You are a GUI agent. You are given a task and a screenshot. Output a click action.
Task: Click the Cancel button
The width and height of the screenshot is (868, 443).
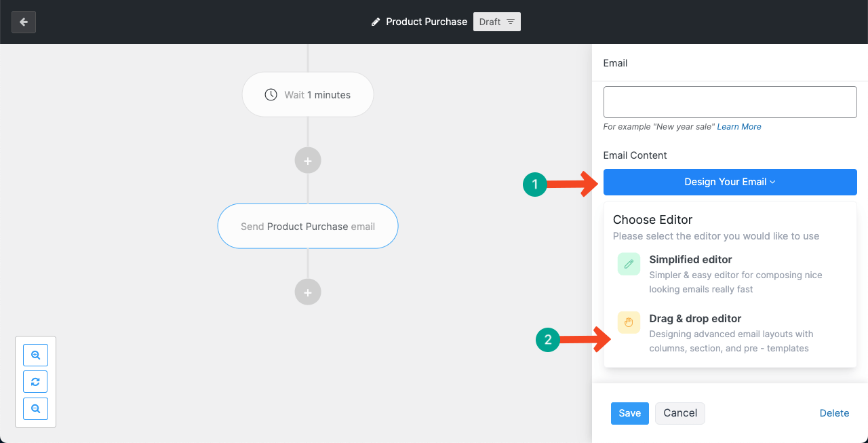(679, 413)
